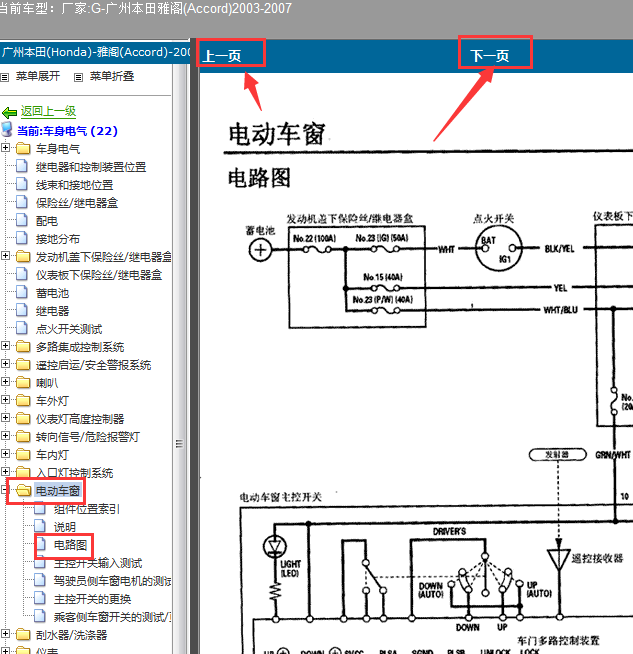Click document icon of 蓄电池
The width and height of the screenshot is (633, 654).
(22, 292)
